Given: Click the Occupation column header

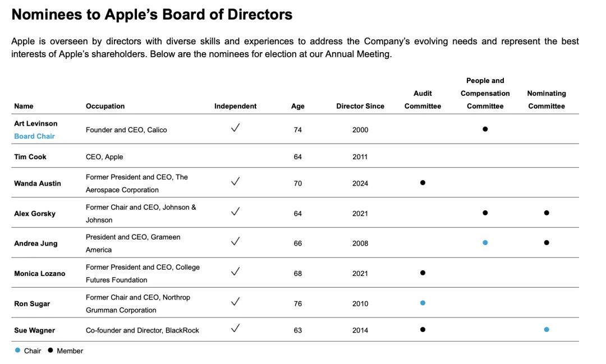Looking at the screenshot, I should (x=105, y=106).
